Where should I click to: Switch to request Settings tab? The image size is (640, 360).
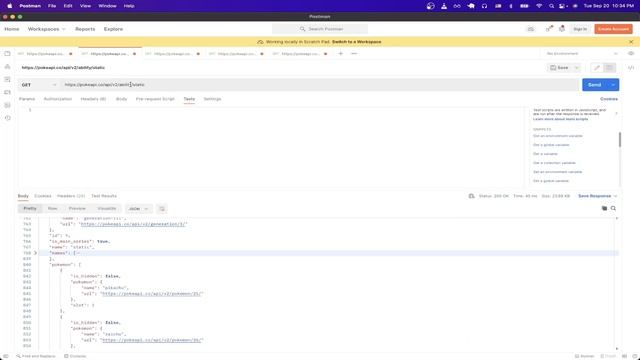212,99
